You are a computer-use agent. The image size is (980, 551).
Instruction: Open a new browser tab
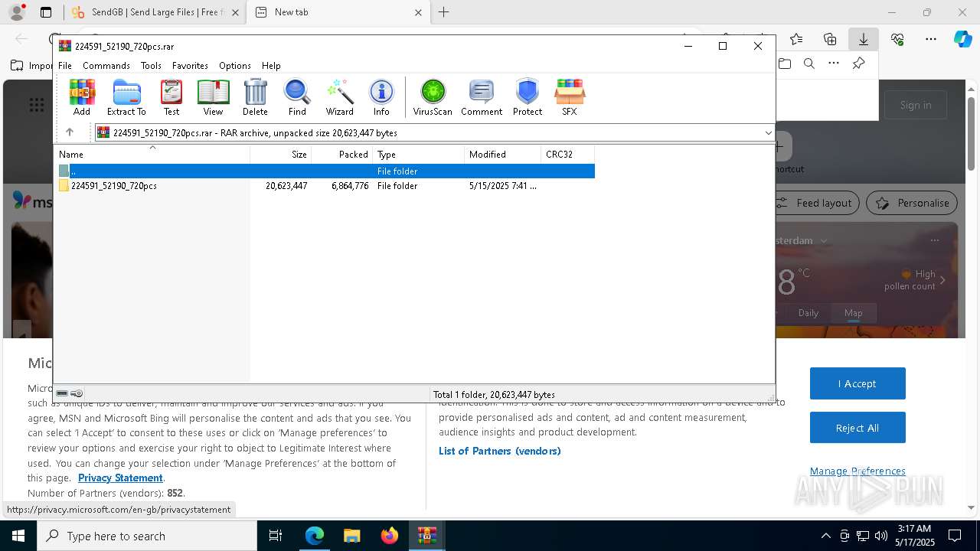443,12
